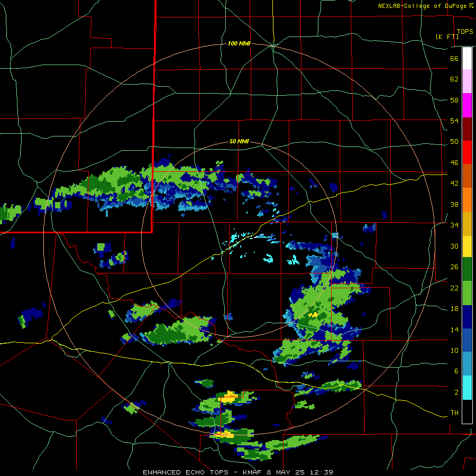Screen dimensions: 476x476
Task: Click the 18 legend value
Action: pyautogui.click(x=454, y=309)
